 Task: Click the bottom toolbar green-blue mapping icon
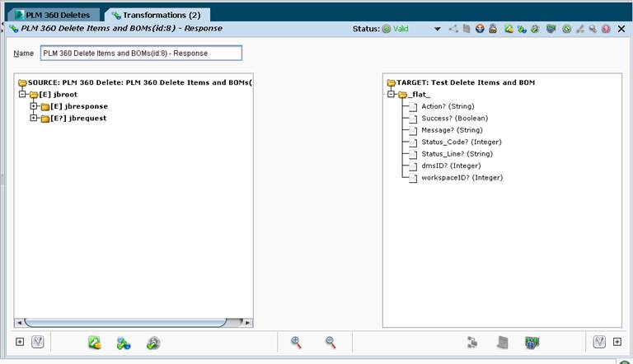coord(124,343)
